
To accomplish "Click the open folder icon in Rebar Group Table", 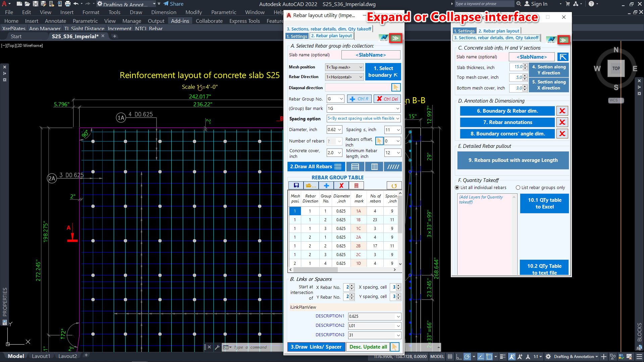I will [311, 186].
